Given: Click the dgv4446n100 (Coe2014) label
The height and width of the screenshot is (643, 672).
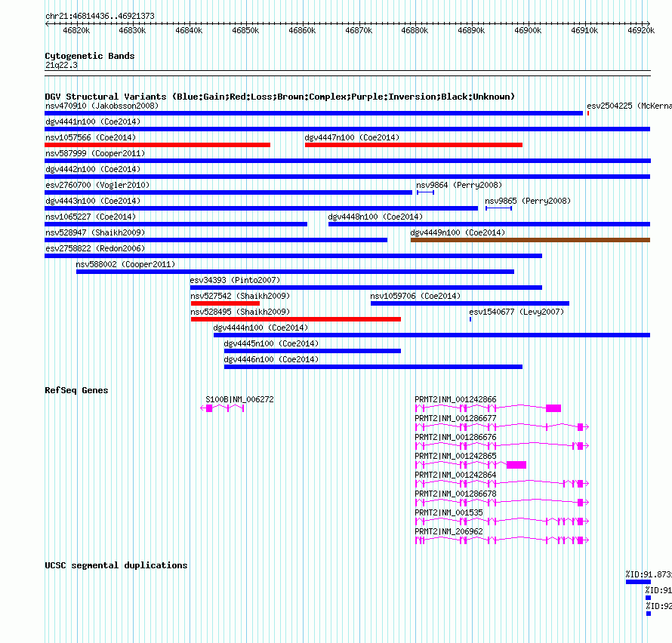Looking at the screenshot, I should pos(271,359).
